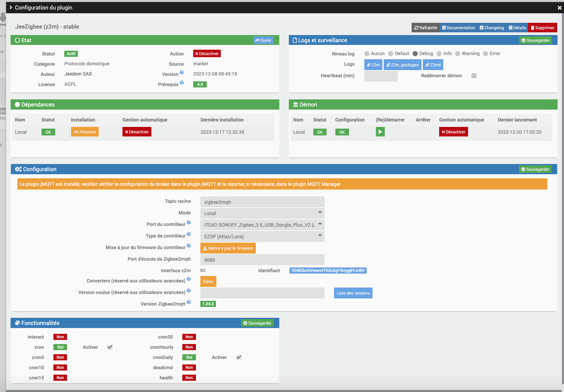Save the Logs et surveillance settings
This screenshot has width=564, height=392.
coord(535,40)
